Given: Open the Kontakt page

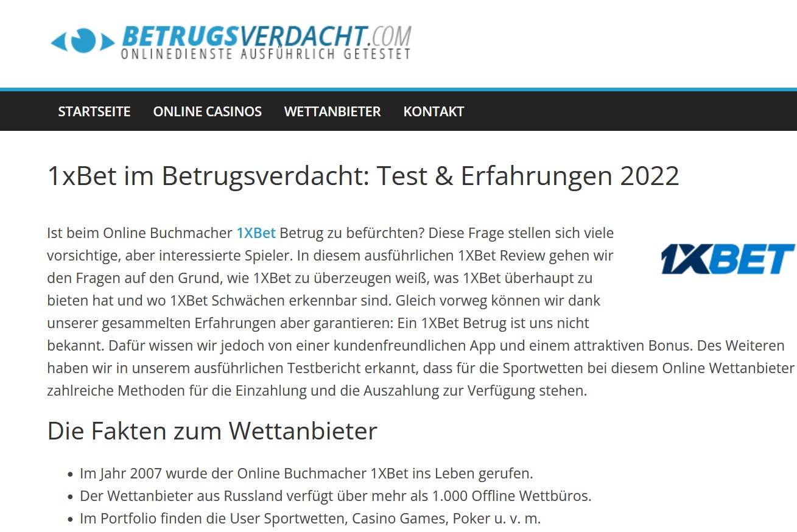Looking at the screenshot, I should pyautogui.click(x=434, y=111).
